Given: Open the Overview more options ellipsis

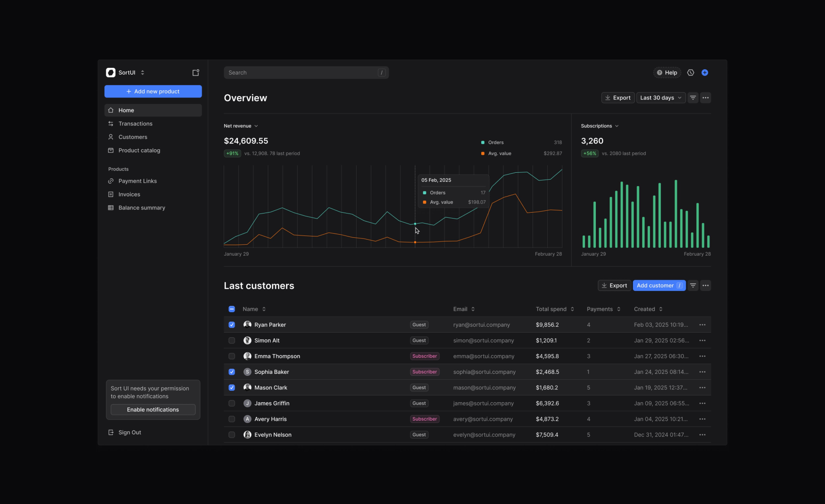Looking at the screenshot, I should click(706, 98).
